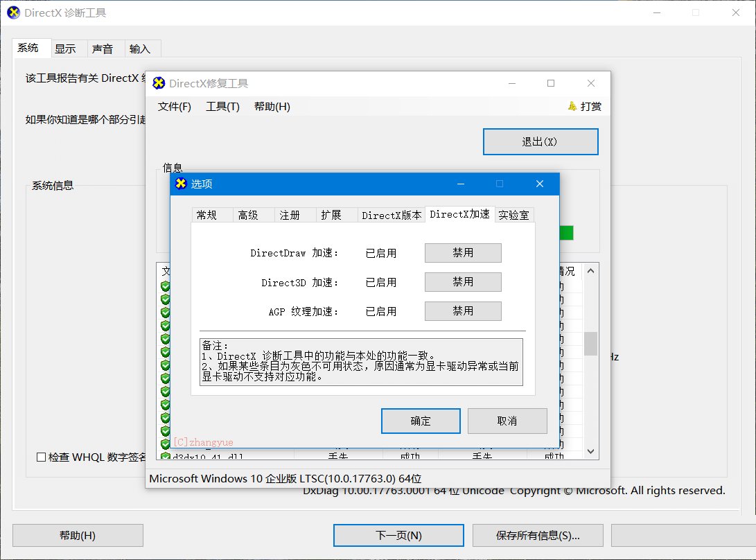This screenshot has width=756, height=560.
Task: Maximize the DirectX修复工具 window
Action: (x=551, y=83)
